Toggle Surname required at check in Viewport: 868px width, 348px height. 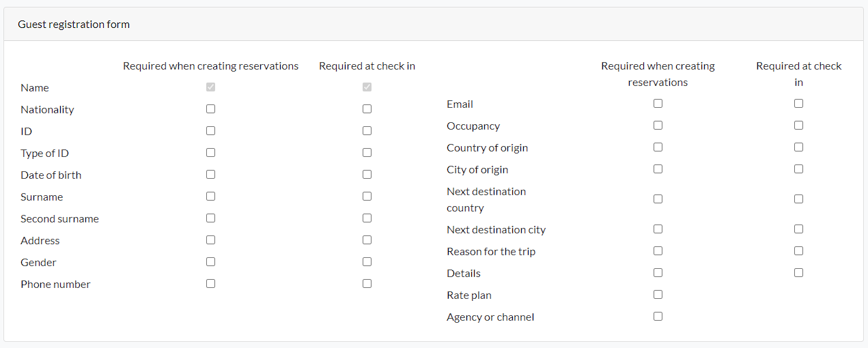coord(367,196)
